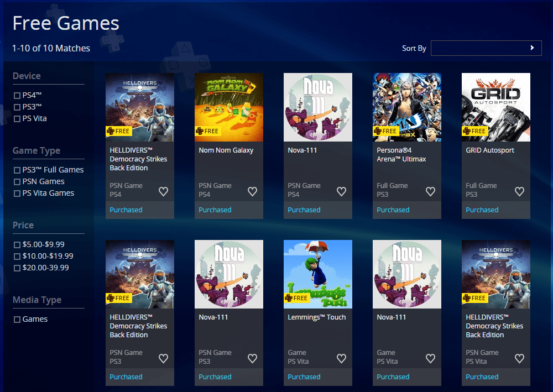Enable PS Vita Games filter checkbox
The width and height of the screenshot is (553, 392).
coord(17,194)
